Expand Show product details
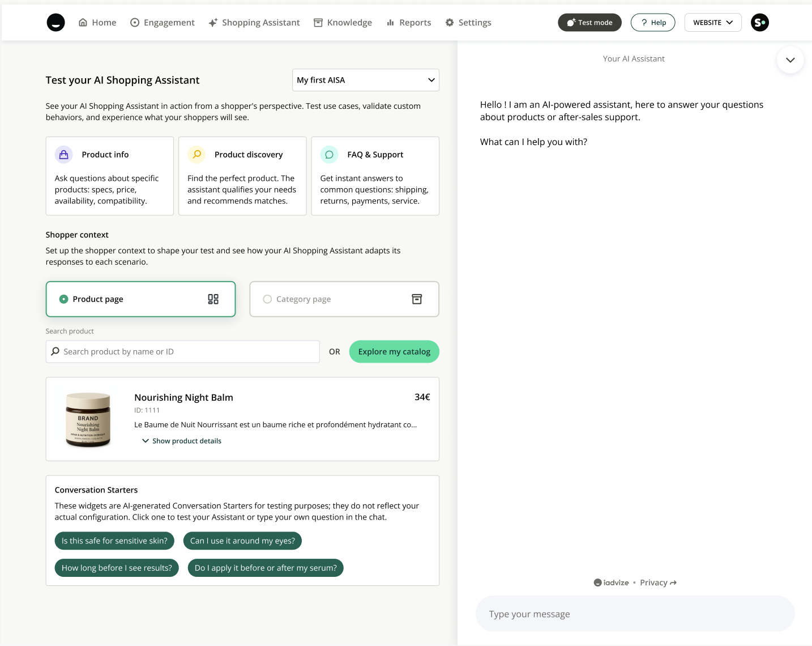Image resolution: width=812 pixels, height=646 pixels. coord(182,441)
